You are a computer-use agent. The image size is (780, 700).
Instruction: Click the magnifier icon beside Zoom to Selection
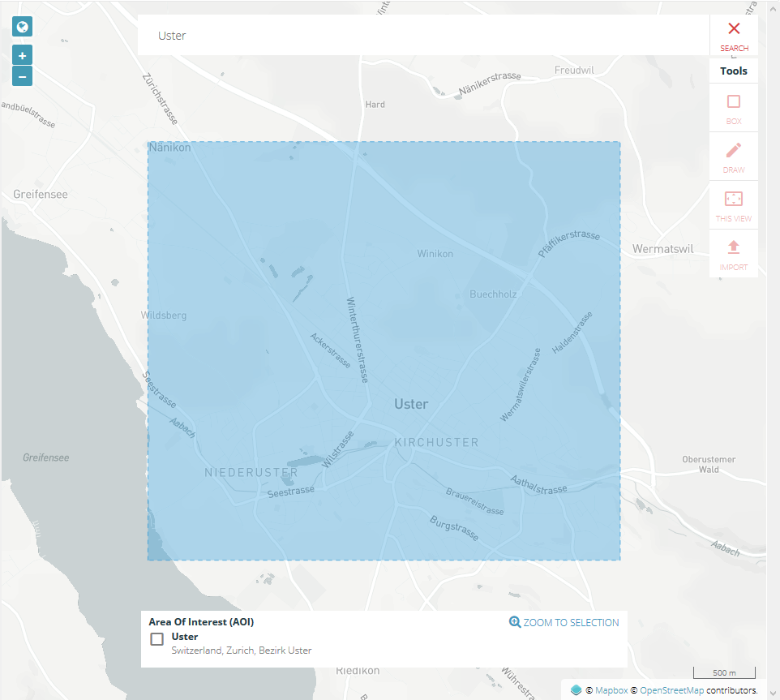[514, 622]
